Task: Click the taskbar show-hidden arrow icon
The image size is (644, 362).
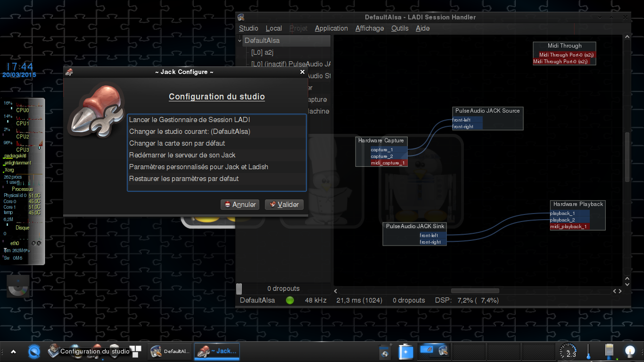Action: point(13,352)
